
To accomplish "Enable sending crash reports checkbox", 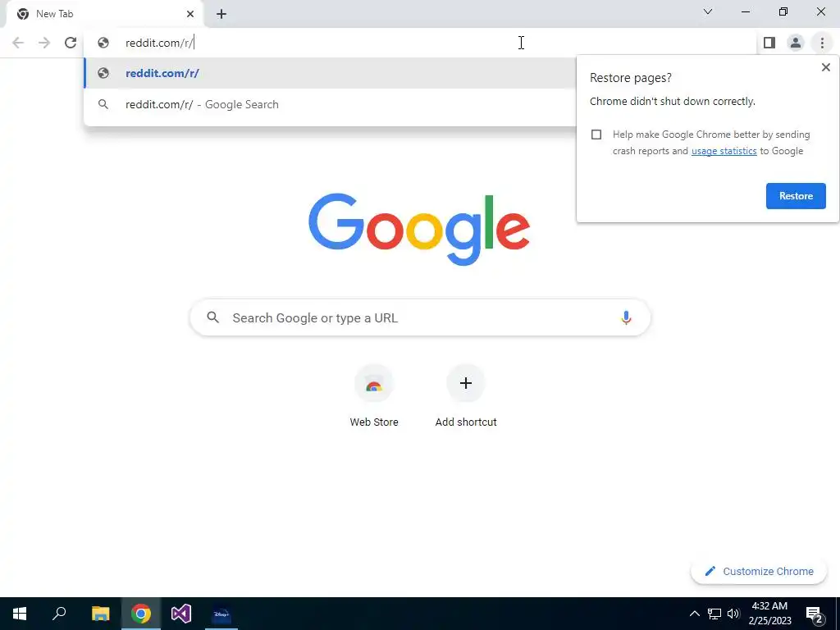I will [596, 135].
